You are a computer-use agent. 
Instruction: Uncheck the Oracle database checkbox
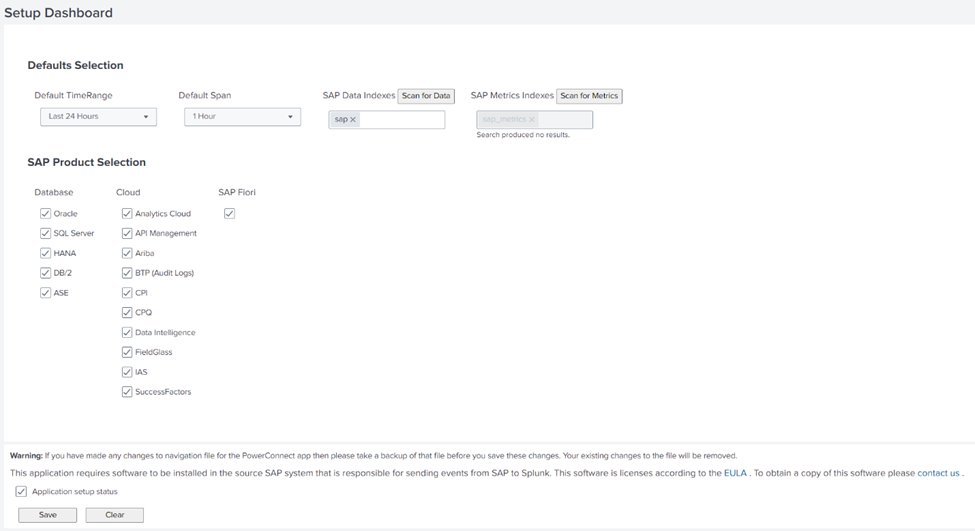tap(46, 214)
